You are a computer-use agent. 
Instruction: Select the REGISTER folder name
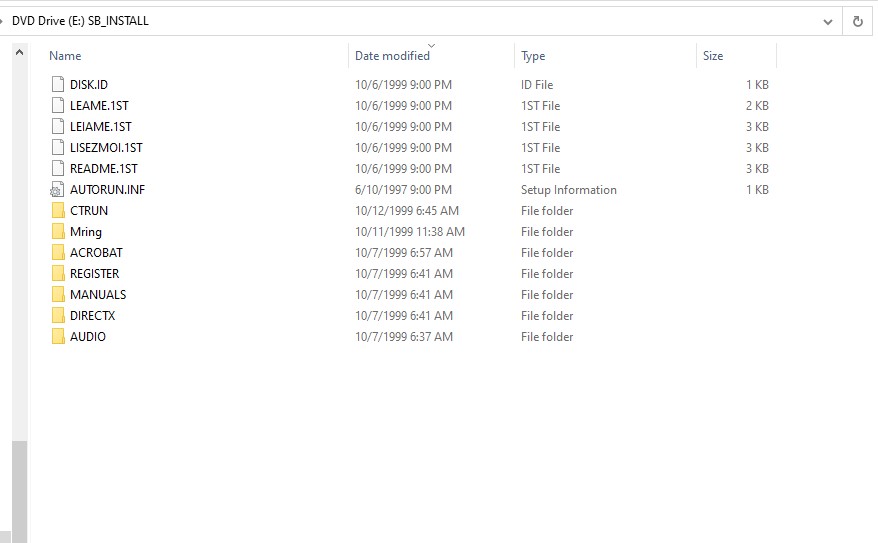(95, 274)
